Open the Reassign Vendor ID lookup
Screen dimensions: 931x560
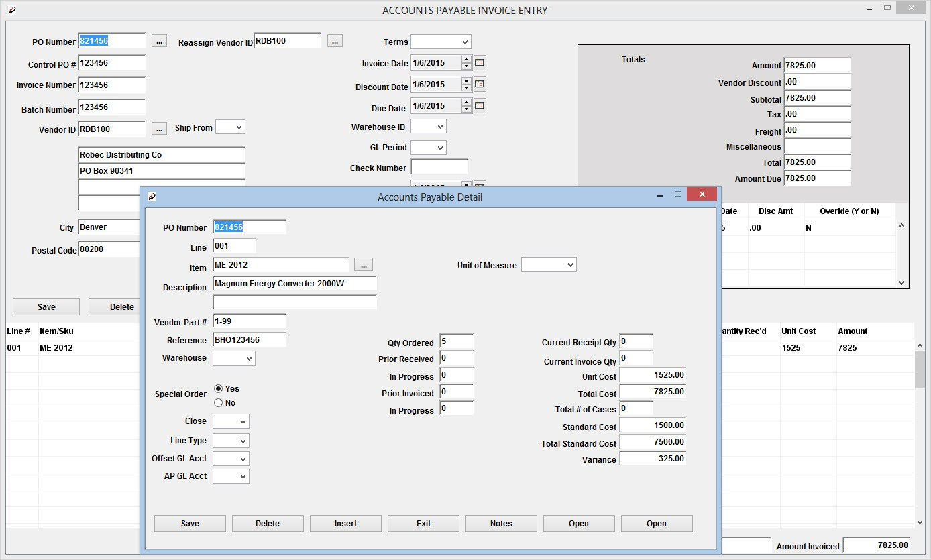[335, 40]
